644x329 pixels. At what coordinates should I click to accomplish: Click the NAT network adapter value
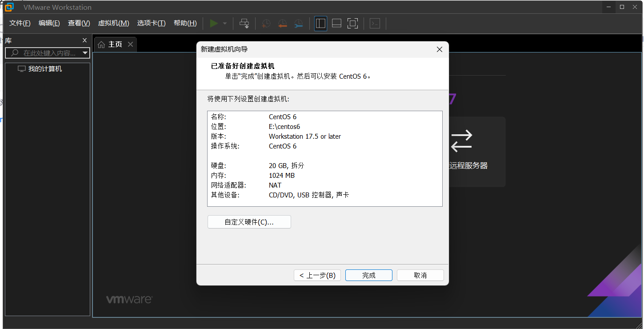pos(275,185)
